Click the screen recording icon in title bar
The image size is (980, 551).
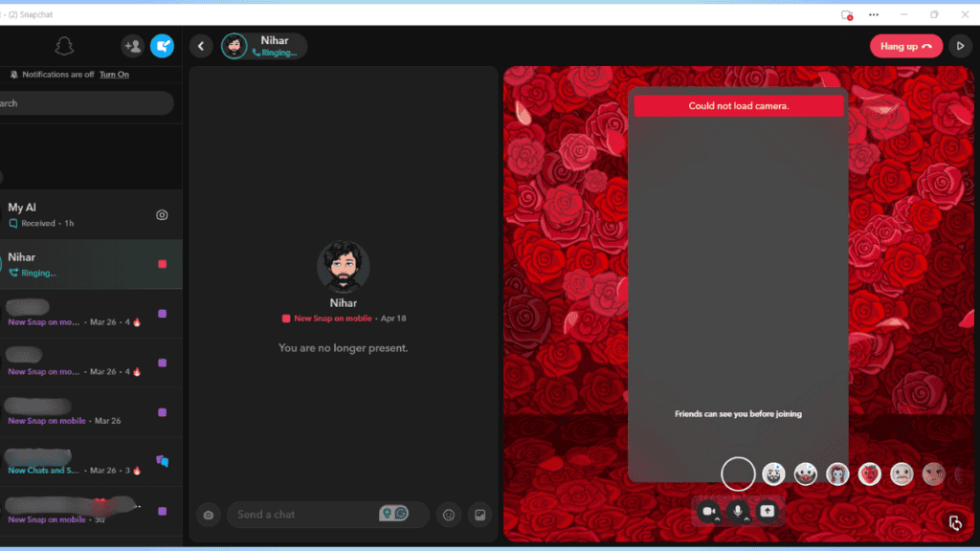click(847, 14)
